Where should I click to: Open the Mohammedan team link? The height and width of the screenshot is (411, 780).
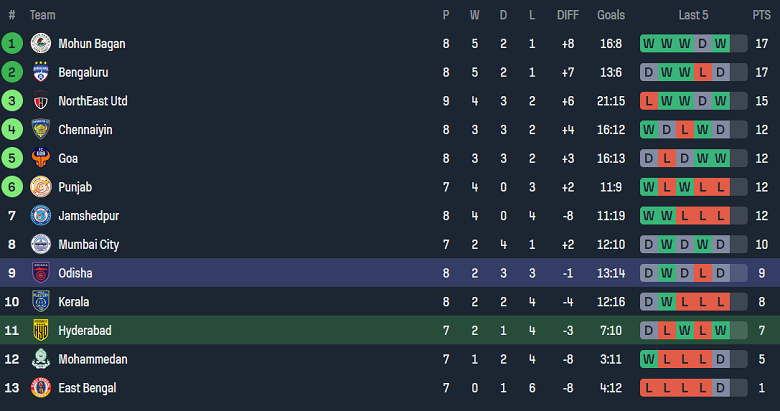pyautogui.click(x=93, y=359)
